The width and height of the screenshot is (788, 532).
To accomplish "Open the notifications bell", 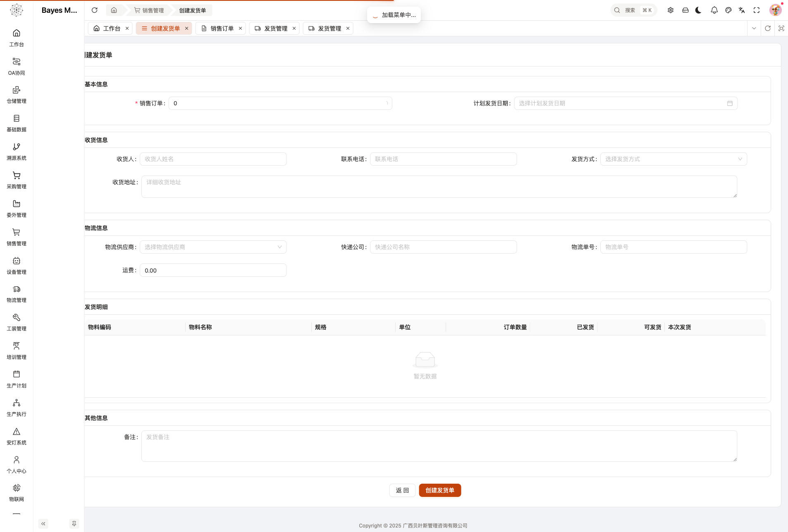I will click(x=714, y=10).
